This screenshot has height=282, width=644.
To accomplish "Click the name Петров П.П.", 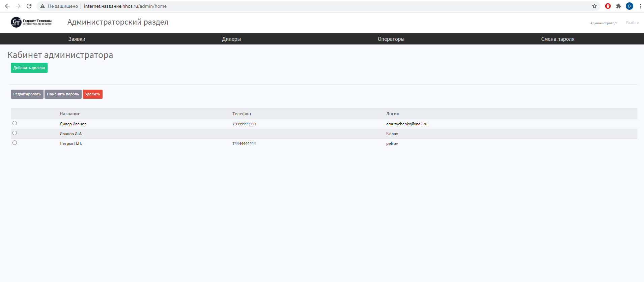I will coord(71,144).
